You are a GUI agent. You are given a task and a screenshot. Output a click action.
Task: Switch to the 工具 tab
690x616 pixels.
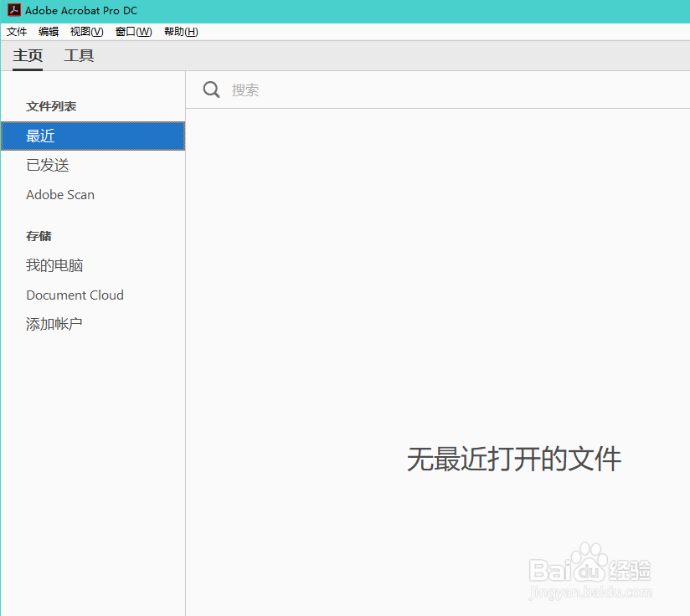pyautogui.click(x=79, y=56)
